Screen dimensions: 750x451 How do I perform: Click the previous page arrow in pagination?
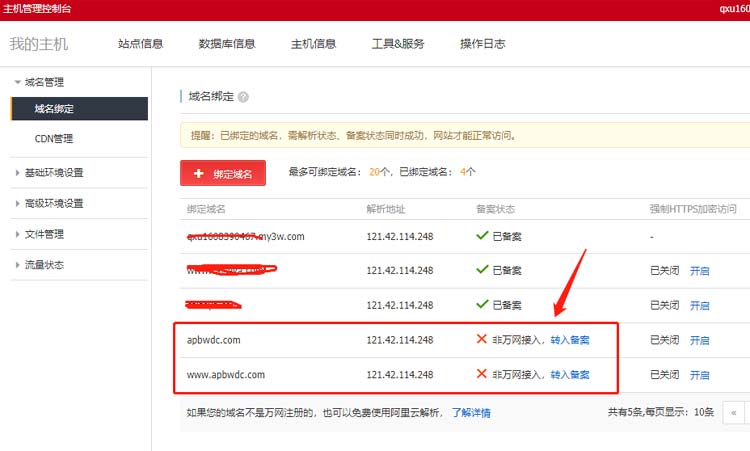coord(735,412)
